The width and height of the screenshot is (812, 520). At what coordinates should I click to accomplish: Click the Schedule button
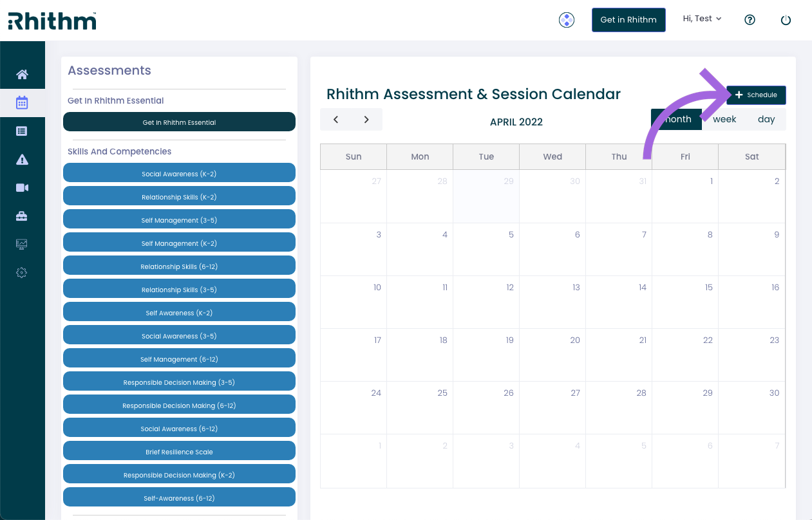[756, 95]
